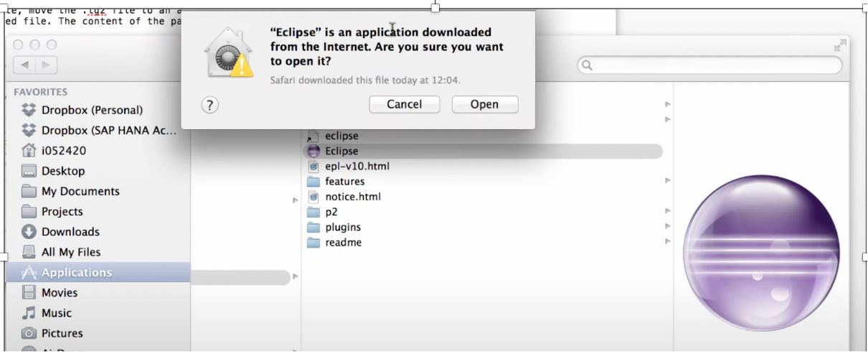The height and width of the screenshot is (352, 868).
Task: Click the features folder icon
Action: (313, 181)
